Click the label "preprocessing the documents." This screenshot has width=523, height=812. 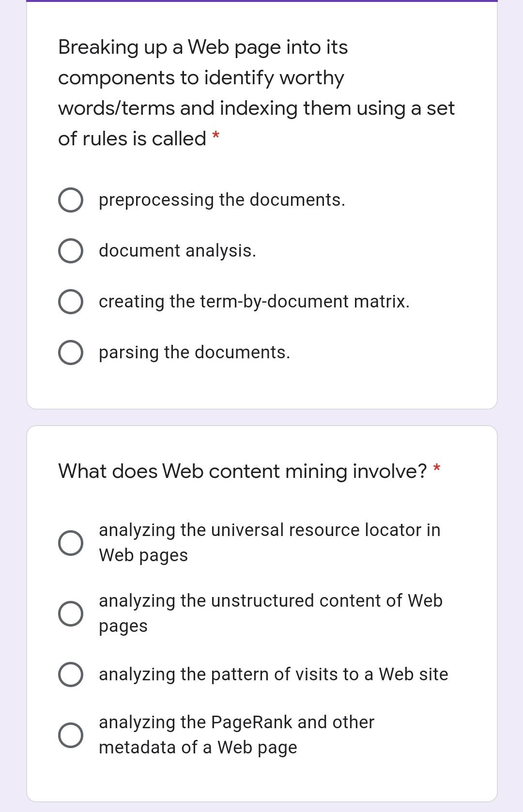(x=222, y=199)
